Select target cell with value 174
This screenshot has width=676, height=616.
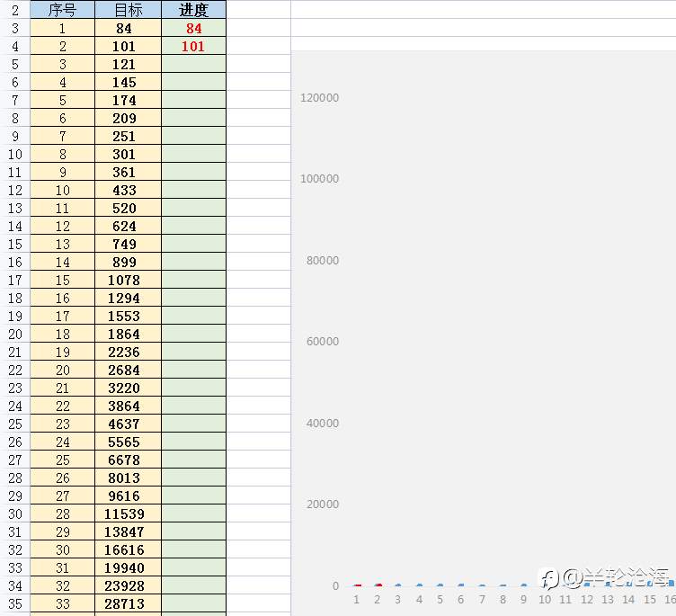click(x=128, y=100)
